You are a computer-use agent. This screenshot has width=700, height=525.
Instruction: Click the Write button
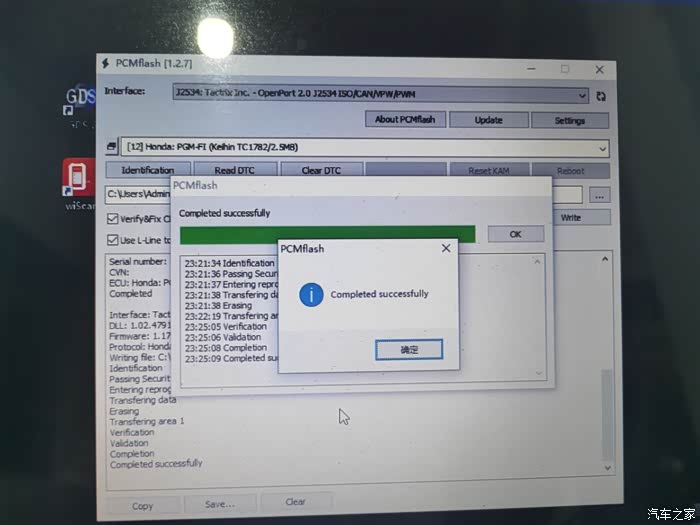click(x=571, y=217)
